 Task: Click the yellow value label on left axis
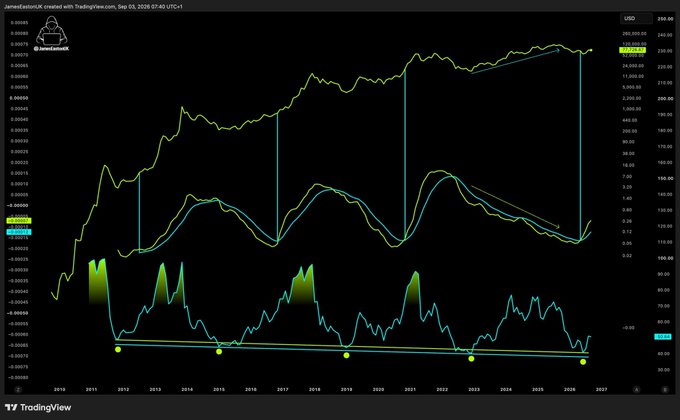[19, 221]
